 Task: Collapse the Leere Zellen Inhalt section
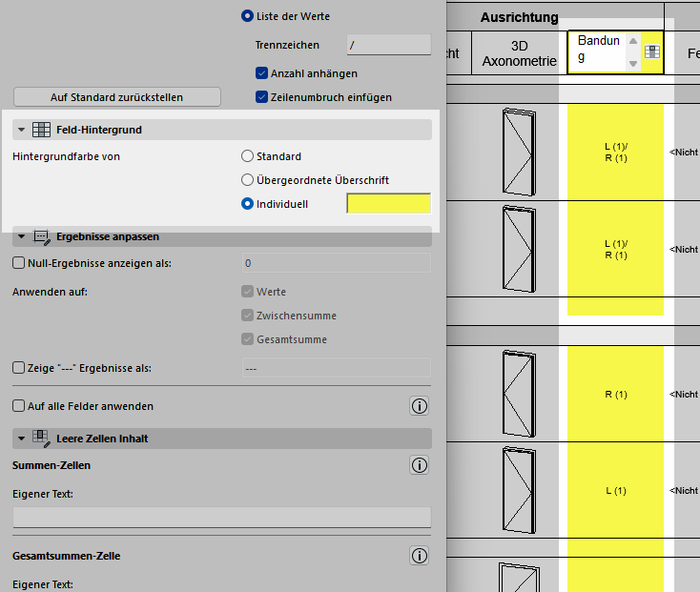click(x=22, y=439)
